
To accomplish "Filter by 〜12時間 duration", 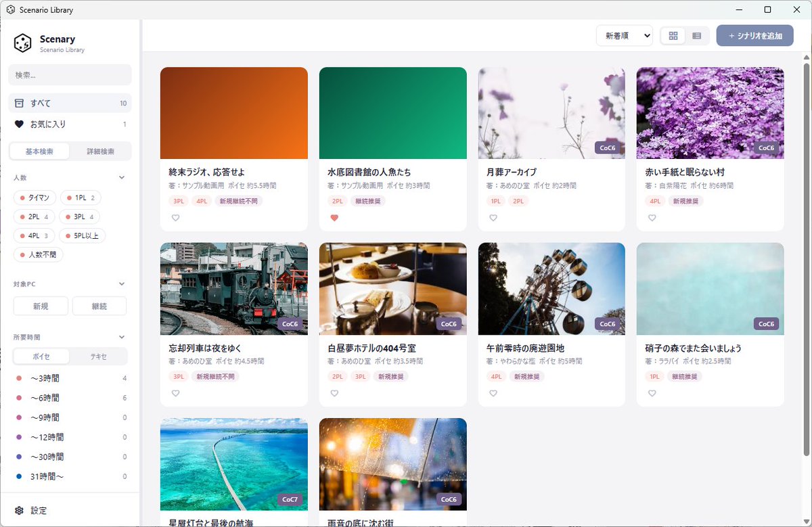I will pyautogui.click(x=70, y=437).
